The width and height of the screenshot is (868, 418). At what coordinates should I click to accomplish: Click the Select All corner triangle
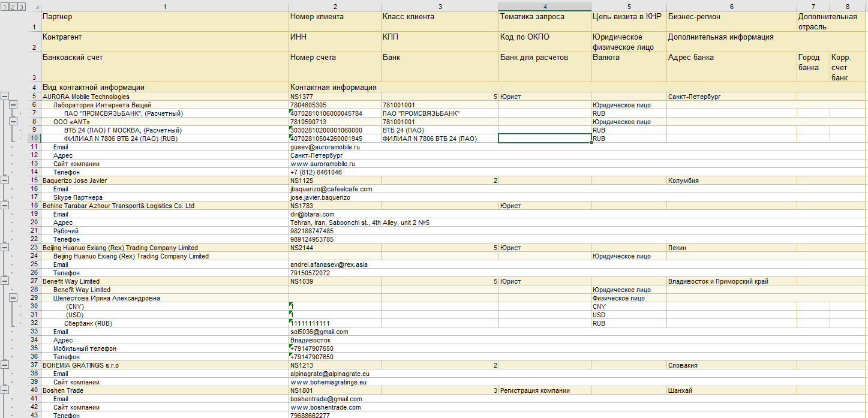point(34,7)
